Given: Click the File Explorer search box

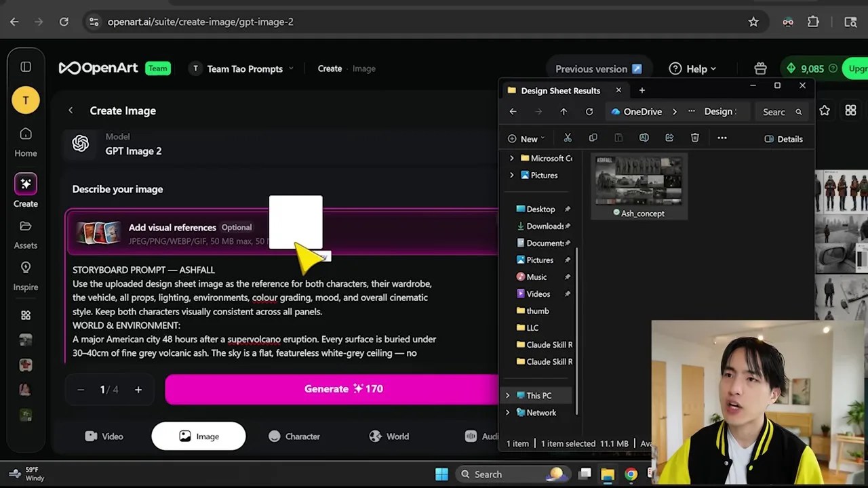Looking at the screenshot, I should [x=782, y=112].
